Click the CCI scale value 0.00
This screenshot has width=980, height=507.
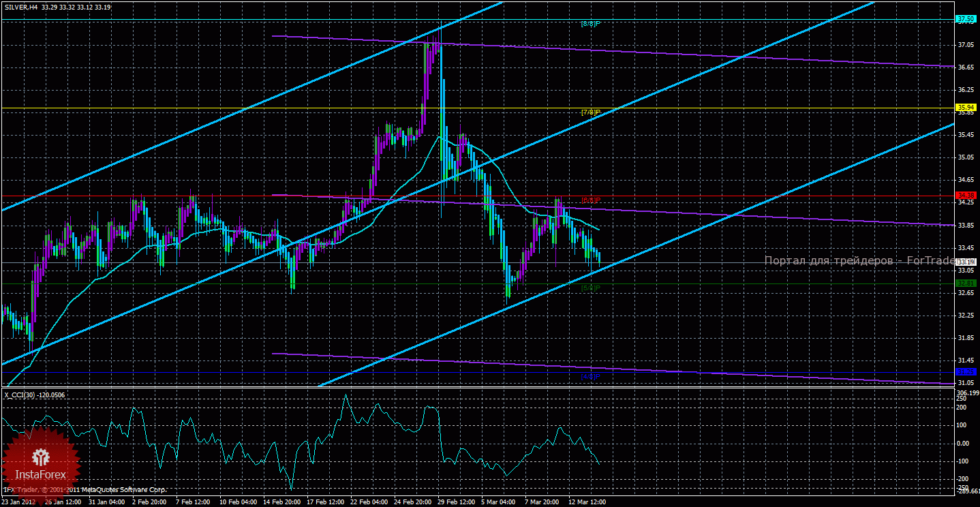pos(964,444)
